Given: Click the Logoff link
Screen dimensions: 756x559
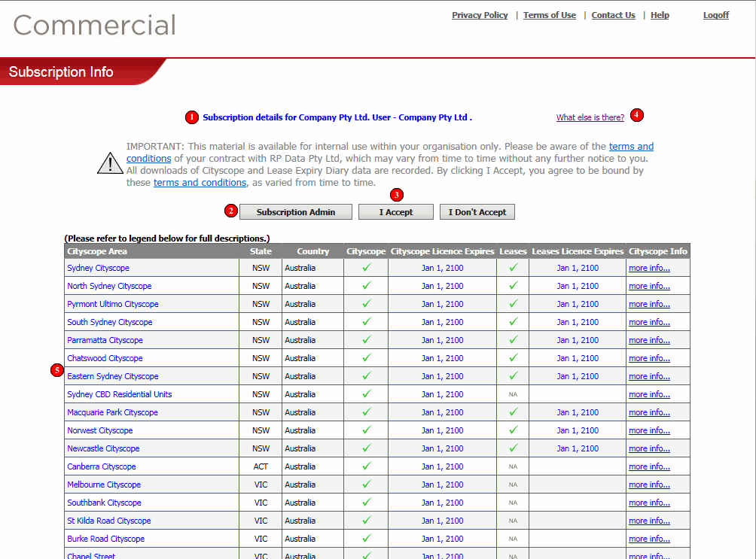Looking at the screenshot, I should [716, 15].
